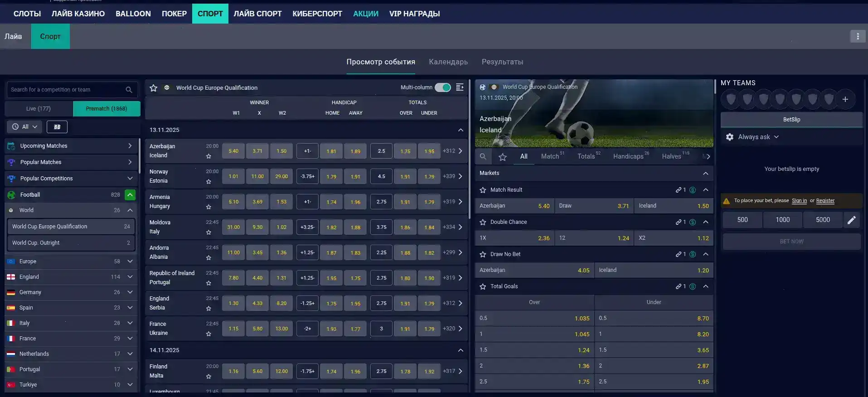Switch to the Prematch (1868) list
868x397 pixels.
(107, 109)
